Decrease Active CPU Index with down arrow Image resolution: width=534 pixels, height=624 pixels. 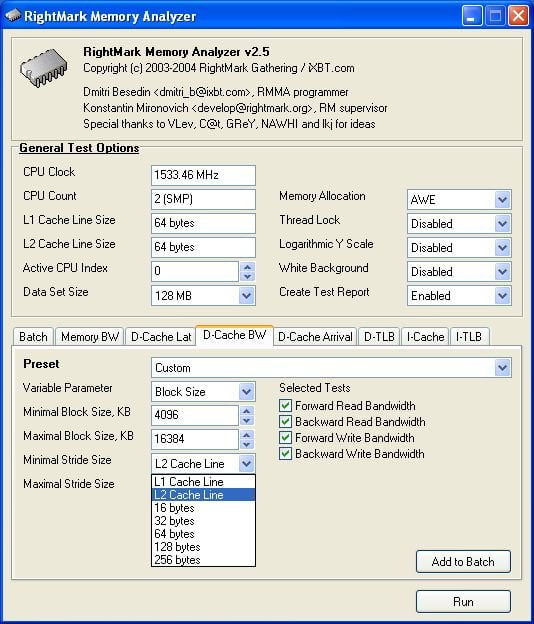[248, 276]
